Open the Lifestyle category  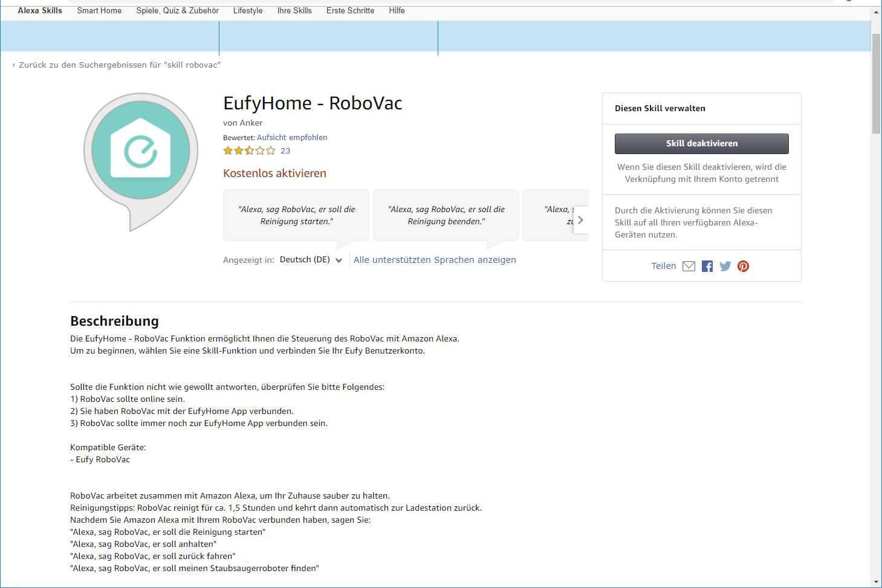tap(248, 10)
